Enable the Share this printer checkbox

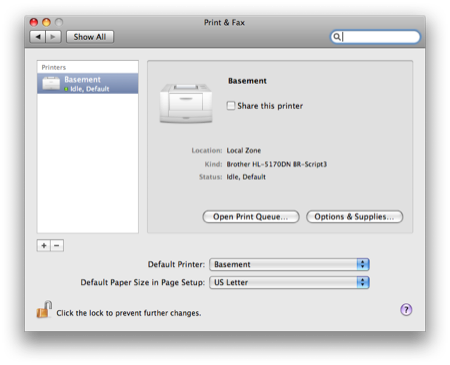point(231,106)
